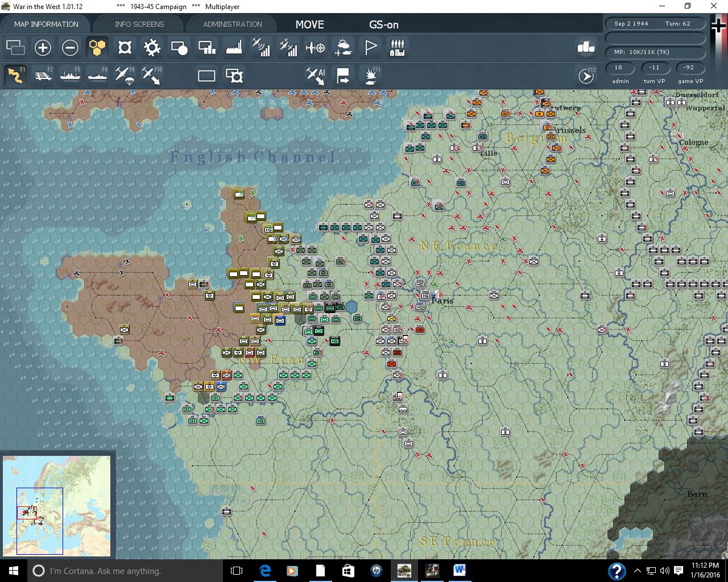Viewport: 728px width, 582px height.
Task: Click the white flag icon
Action: [370, 48]
